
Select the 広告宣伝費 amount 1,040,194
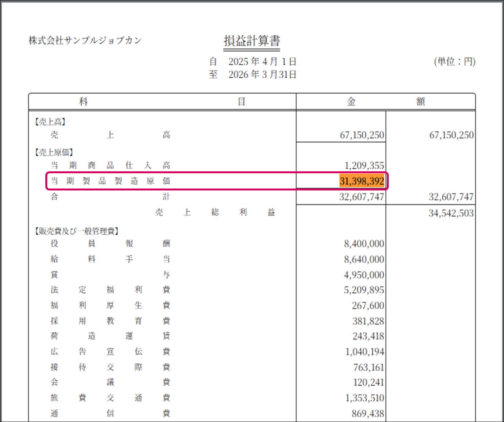[365, 352]
